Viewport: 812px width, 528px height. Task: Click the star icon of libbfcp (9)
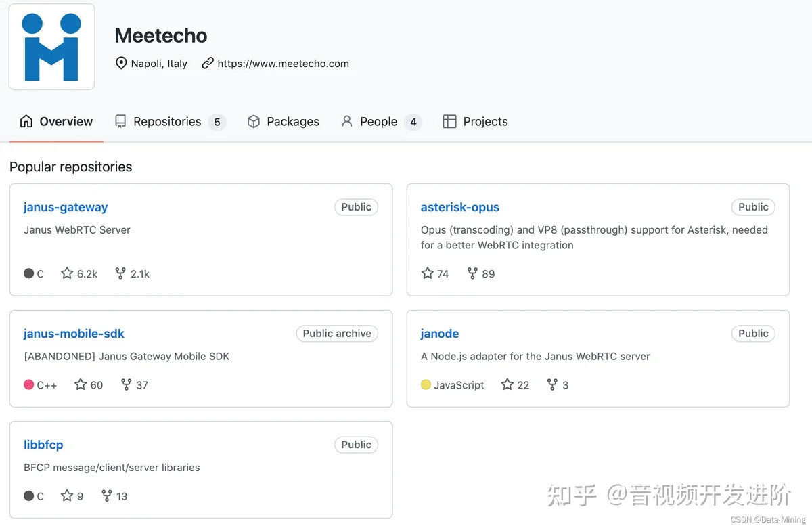(67, 496)
